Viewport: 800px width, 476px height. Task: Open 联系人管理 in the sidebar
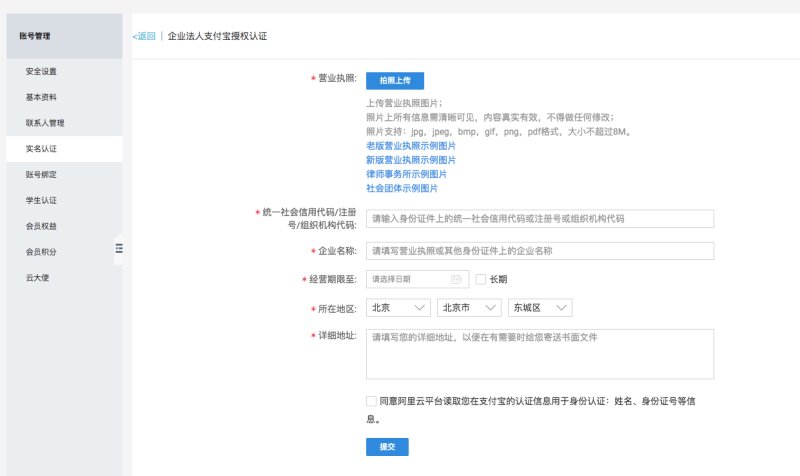64,123
